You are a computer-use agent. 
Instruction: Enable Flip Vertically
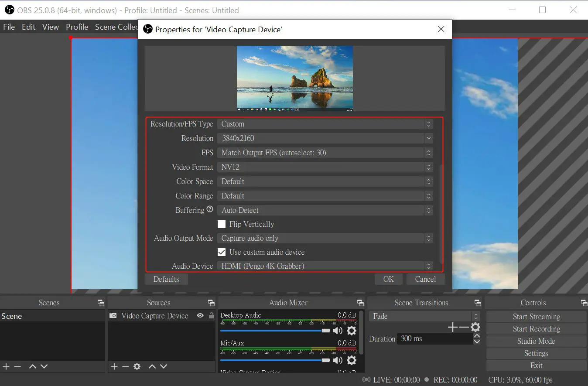(222, 224)
